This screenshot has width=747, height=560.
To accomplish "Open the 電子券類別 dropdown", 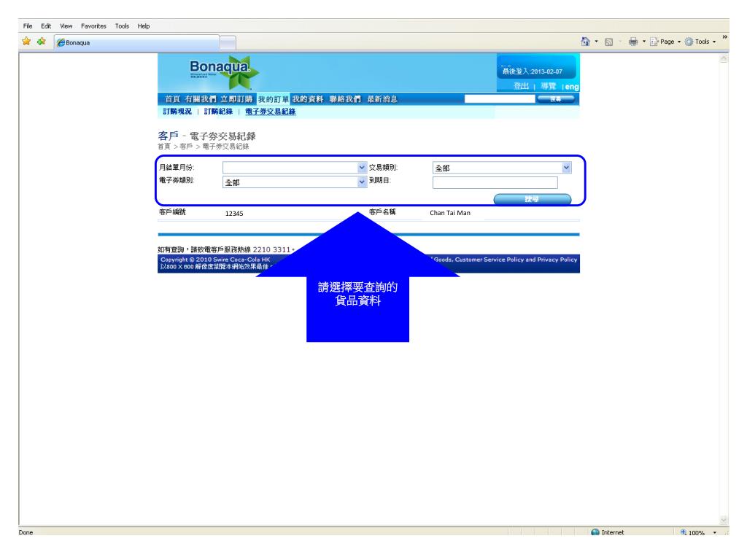I will (295, 182).
